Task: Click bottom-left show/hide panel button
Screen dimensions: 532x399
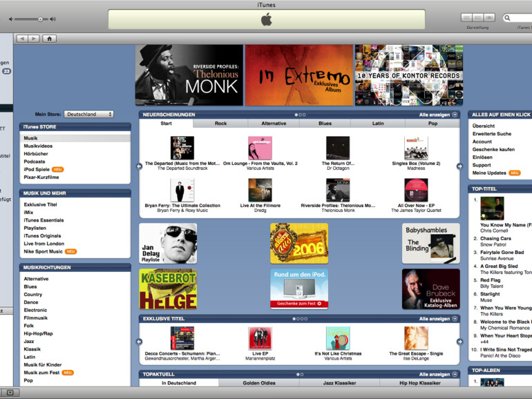Action: click(x=10, y=393)
